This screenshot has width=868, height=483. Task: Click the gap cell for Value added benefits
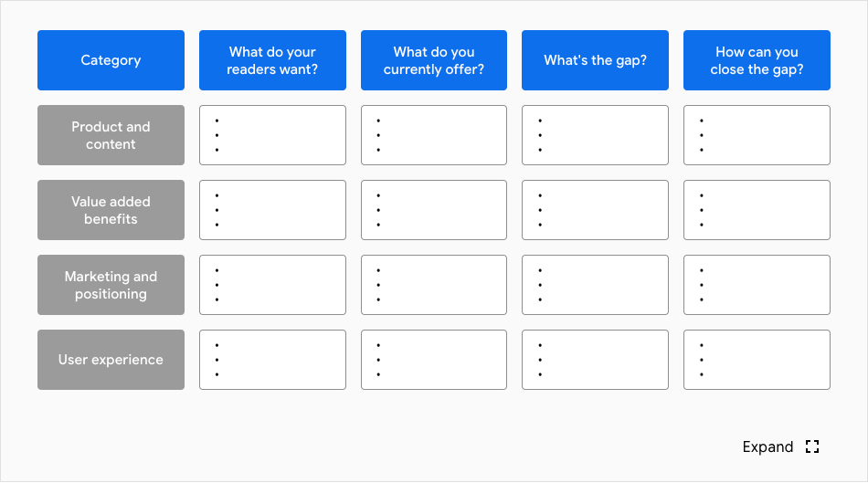point(595,210)
